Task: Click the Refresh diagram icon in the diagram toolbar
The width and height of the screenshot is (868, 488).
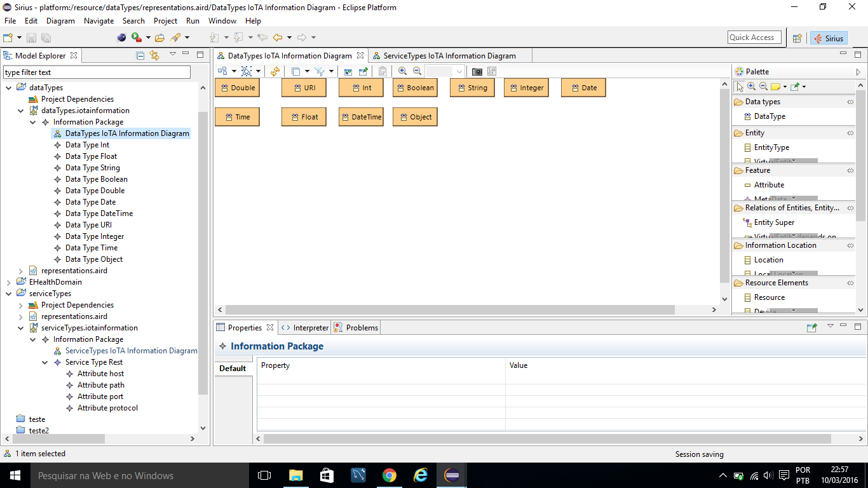Action: [275, 72]
